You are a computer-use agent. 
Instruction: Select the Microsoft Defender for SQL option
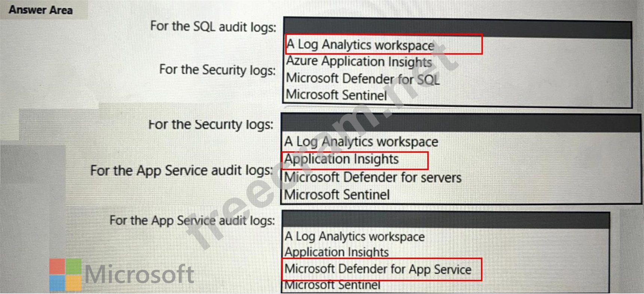pos(362,78)
